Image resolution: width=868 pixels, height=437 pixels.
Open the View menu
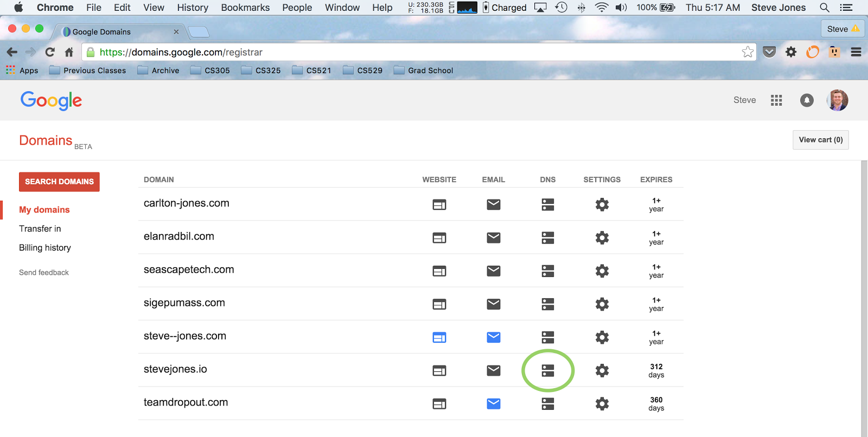coord(154,8)
